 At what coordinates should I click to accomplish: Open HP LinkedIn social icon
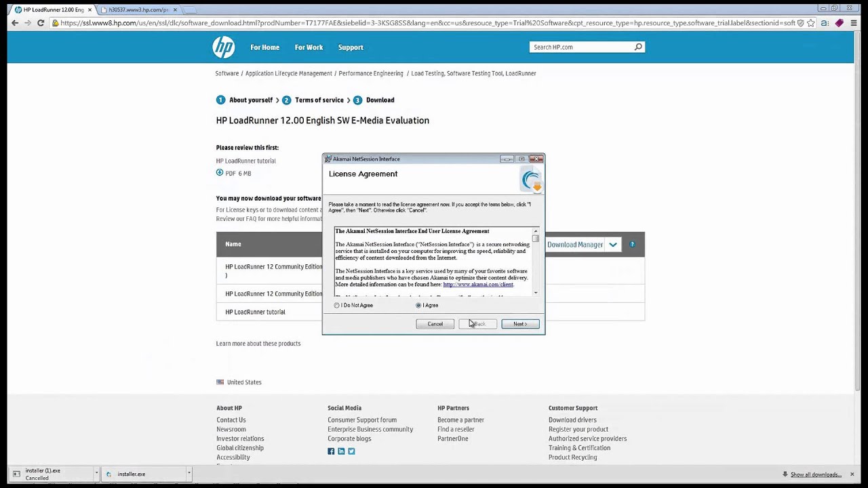point(341,451)
